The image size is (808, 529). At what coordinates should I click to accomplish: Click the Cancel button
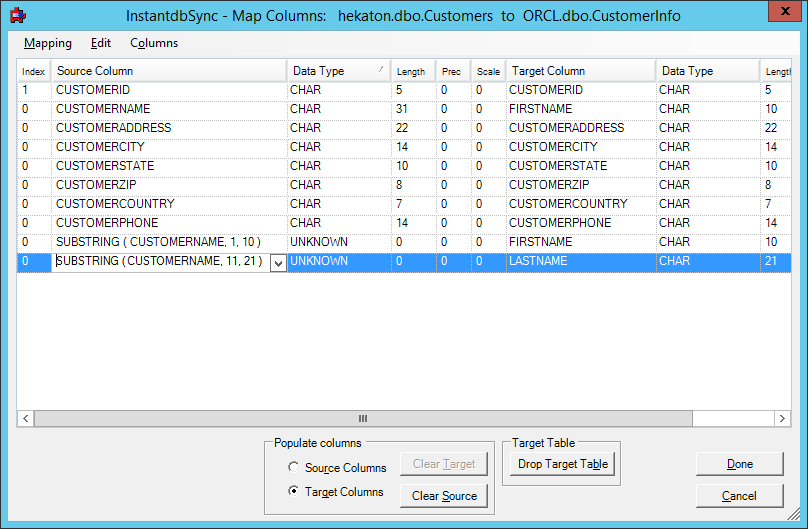point(739,496)
